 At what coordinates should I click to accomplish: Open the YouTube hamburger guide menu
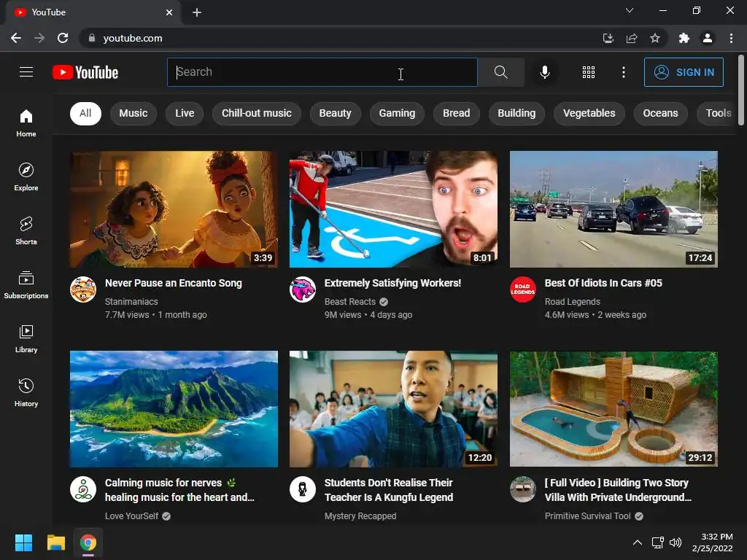coord(26,72)
